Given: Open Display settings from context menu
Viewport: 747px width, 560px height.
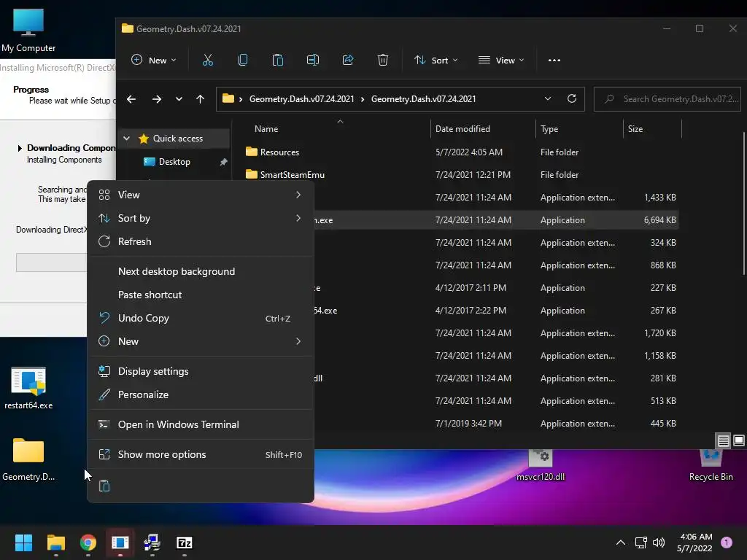Looking at the screenshot, I should [200, 371].
